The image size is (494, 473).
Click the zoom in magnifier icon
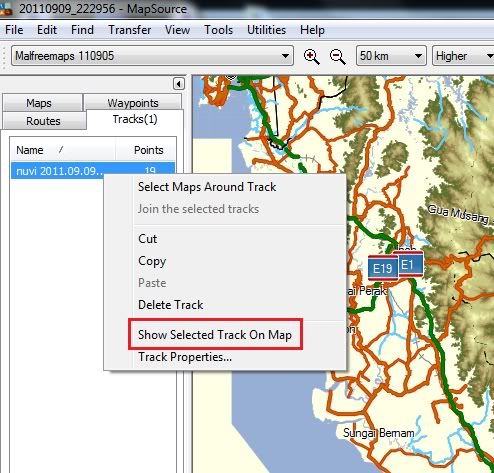pyautogui.click(x=311, y=56)
